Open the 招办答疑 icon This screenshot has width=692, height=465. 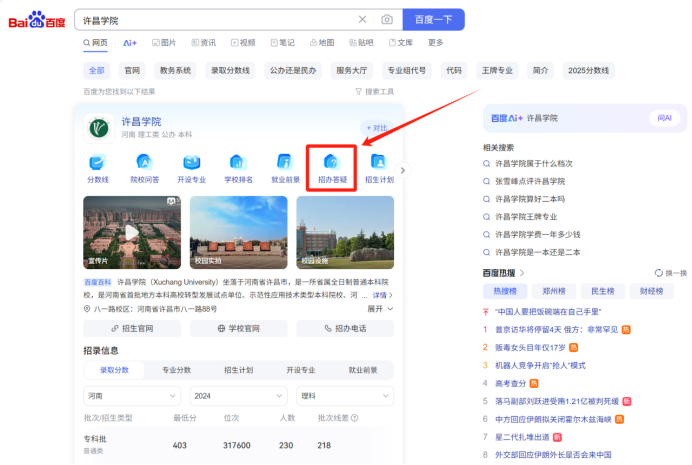(x=332, y=169)
